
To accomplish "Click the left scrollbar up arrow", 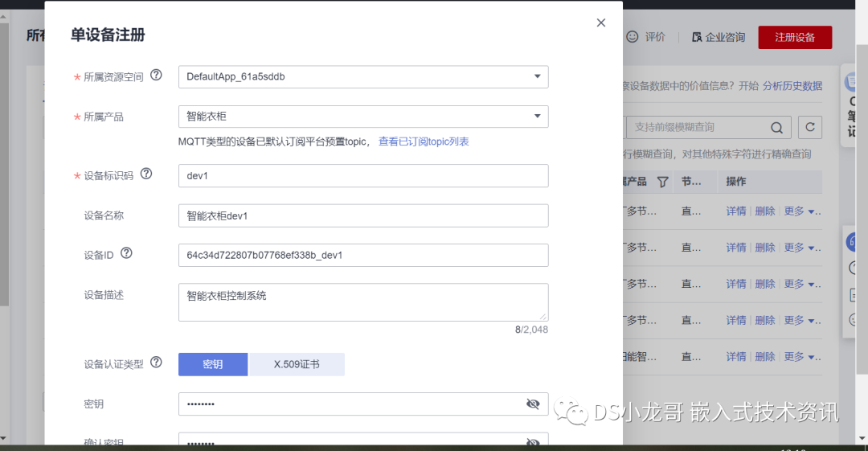I will point(3,17).
